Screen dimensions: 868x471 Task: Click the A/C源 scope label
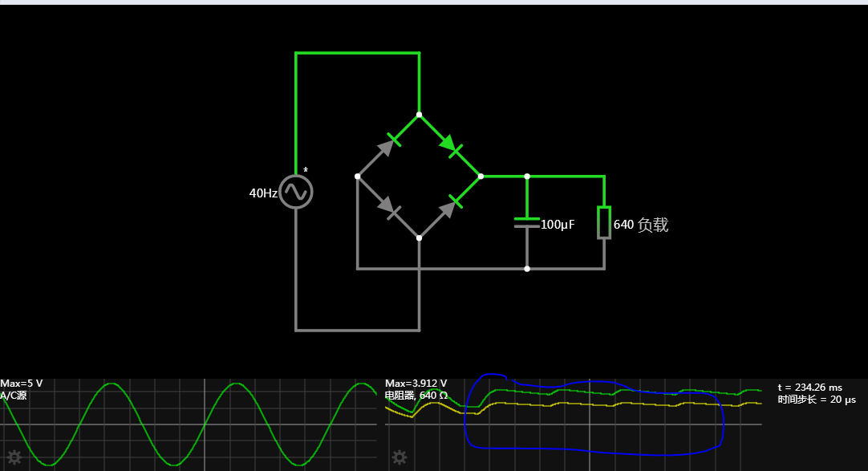click(x=14, y=395)
